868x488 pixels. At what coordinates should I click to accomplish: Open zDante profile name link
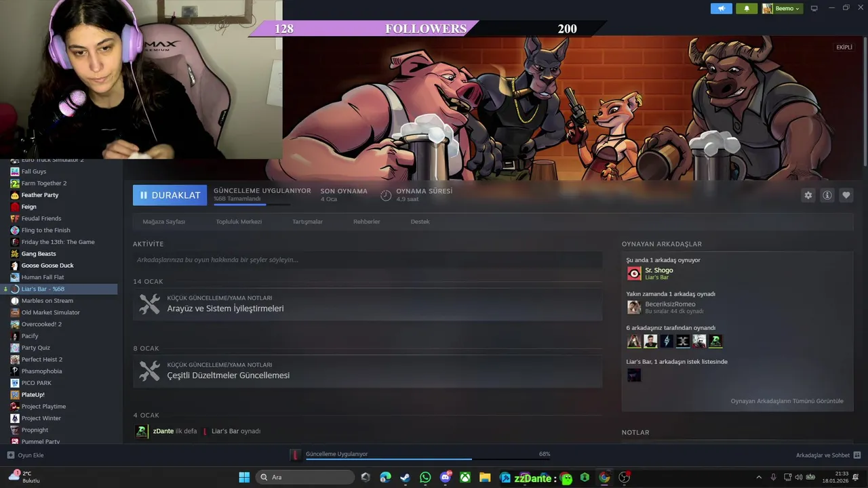click(x=163, y=431)
